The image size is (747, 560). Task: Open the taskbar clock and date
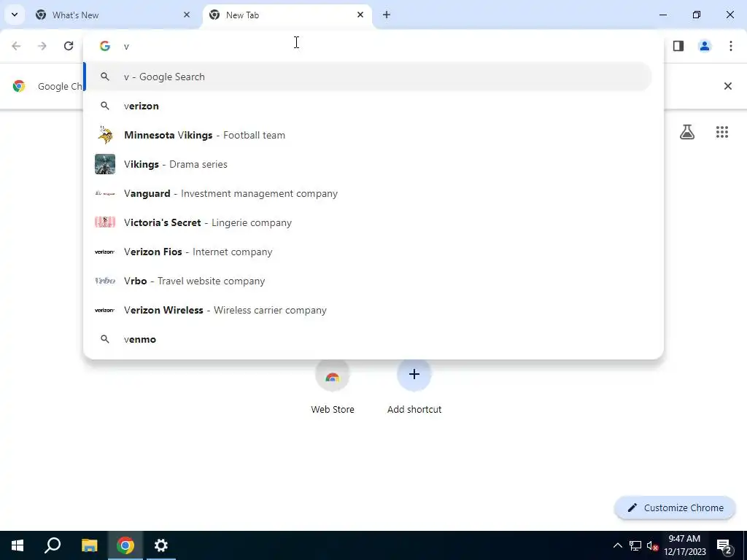(x=684, y=545)
